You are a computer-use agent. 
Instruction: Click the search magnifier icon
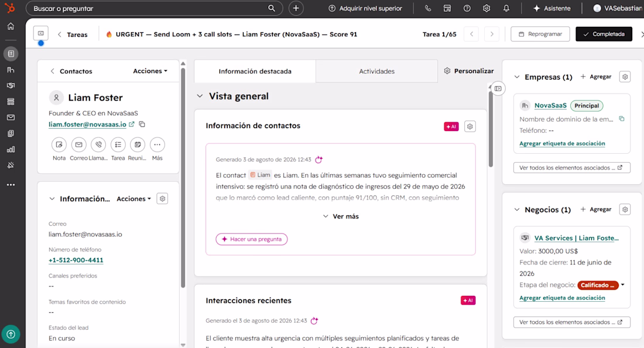coord(272,8)
